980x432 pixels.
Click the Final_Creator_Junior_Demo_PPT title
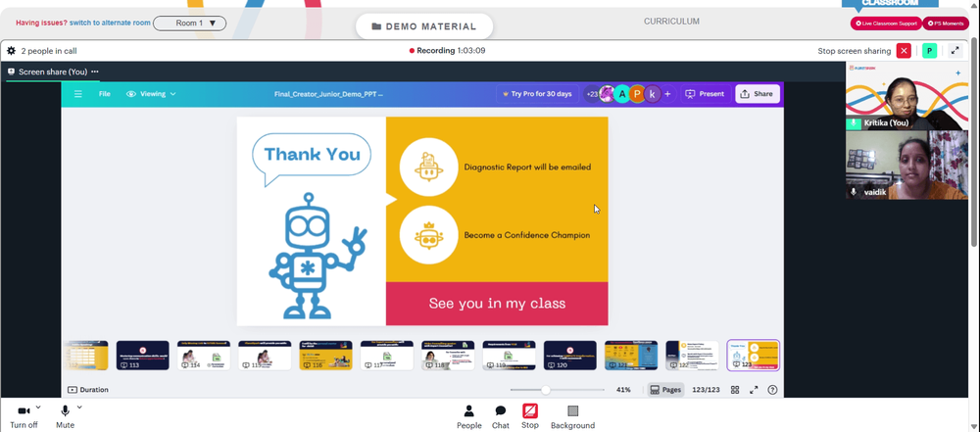(x=328, y=94)
